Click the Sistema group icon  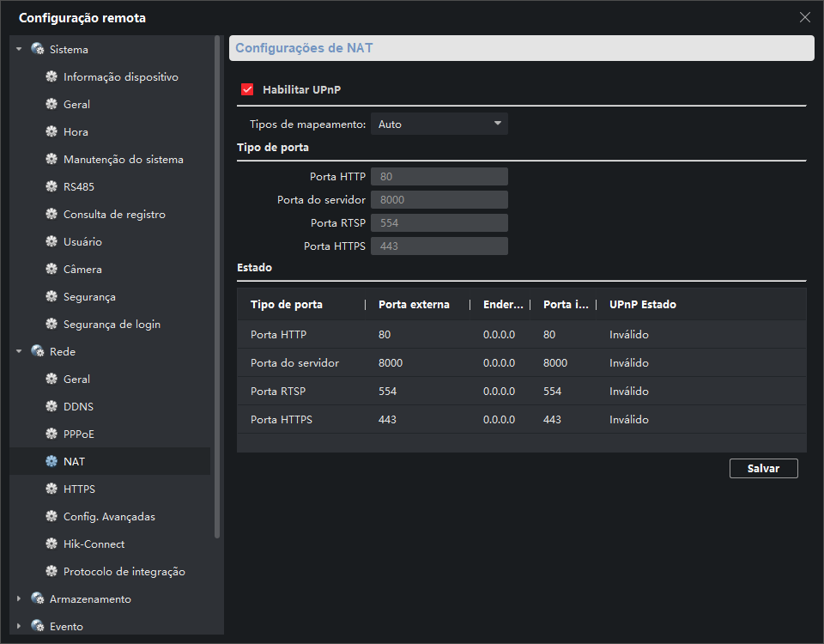pos(38,50)
